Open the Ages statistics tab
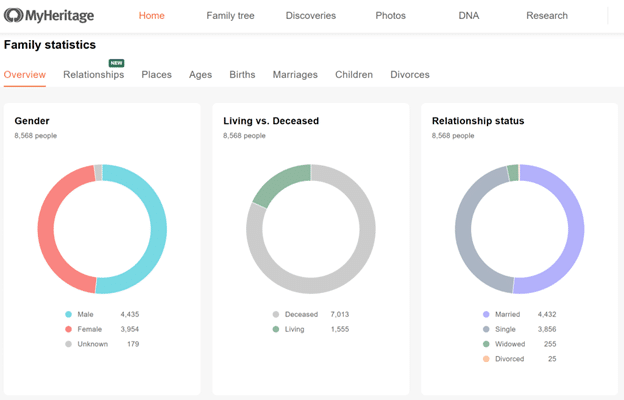 201,74
